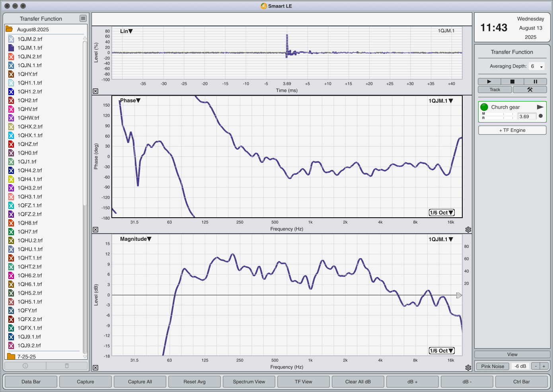The height and width of the screenshot is (392, 553).
Task: Click Clear All dB button
Action: pos(358,382)
